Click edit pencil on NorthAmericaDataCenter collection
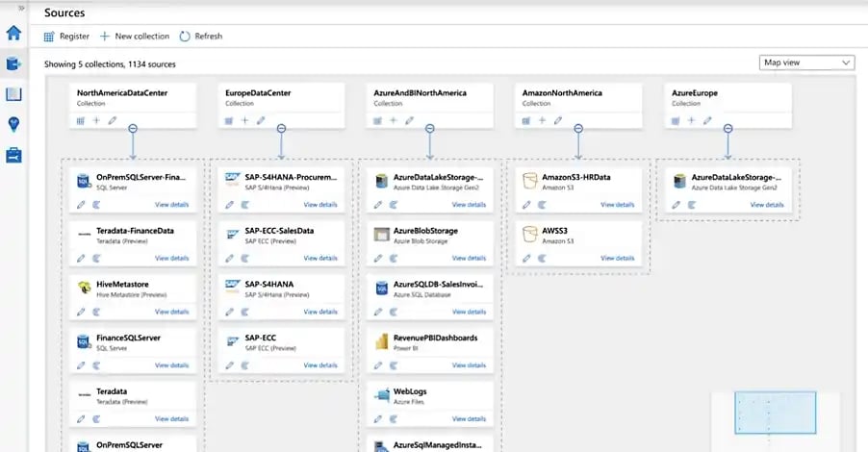 pyautogui.click(x=113, y=120)
